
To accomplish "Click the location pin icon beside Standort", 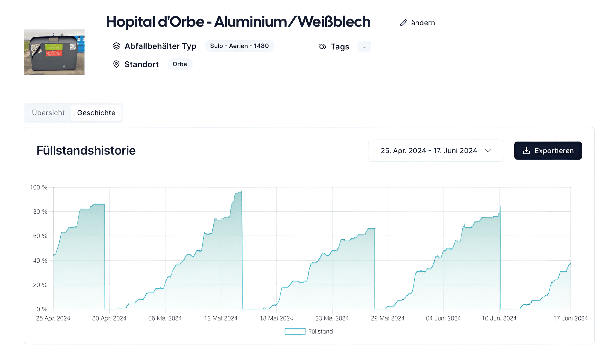I will coord(116,64).
